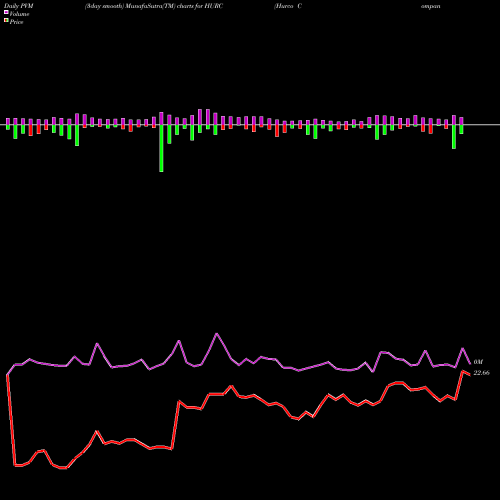Click the tallest green bar in the histogram
The width and height of the screenshot is (500, 500).
pyautogui.click(x=161, y=148)
